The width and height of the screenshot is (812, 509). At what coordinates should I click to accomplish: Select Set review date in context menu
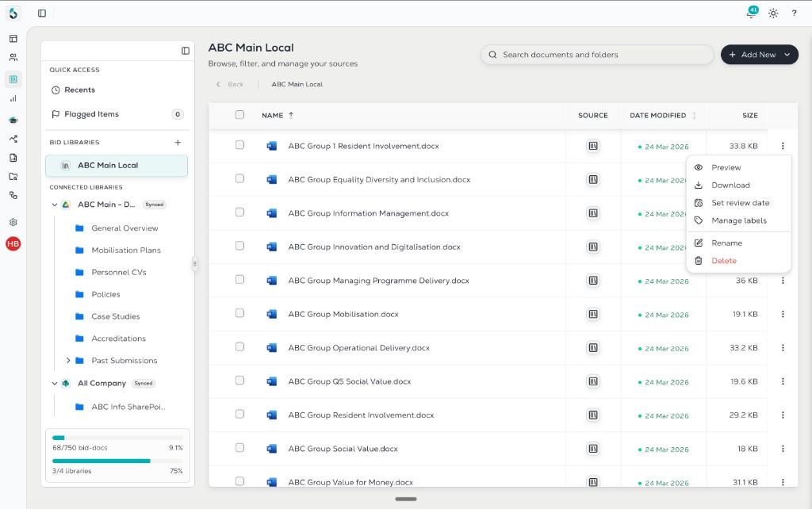coord(738,203)
